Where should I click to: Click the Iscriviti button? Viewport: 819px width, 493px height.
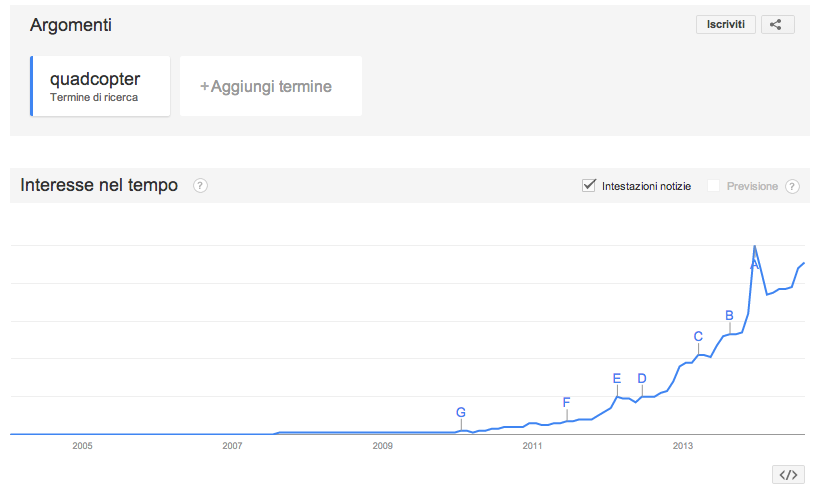pyautogui.click(x=726, y=25)
